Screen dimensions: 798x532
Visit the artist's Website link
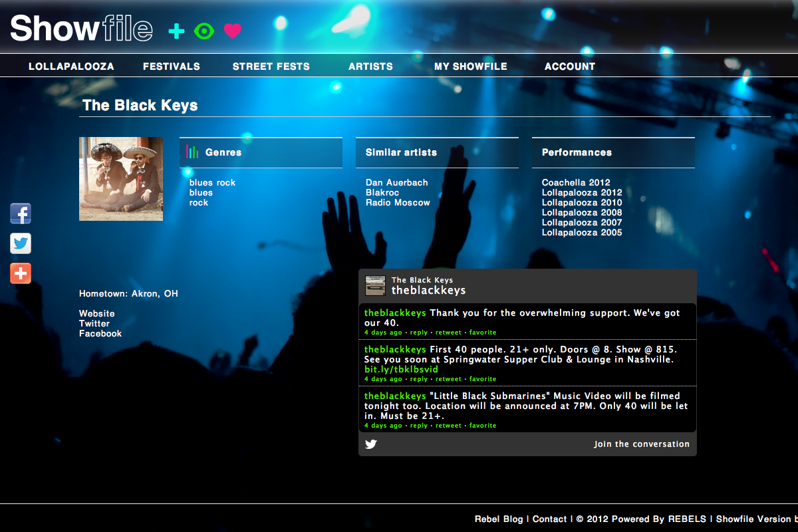[x=97, y=314]
